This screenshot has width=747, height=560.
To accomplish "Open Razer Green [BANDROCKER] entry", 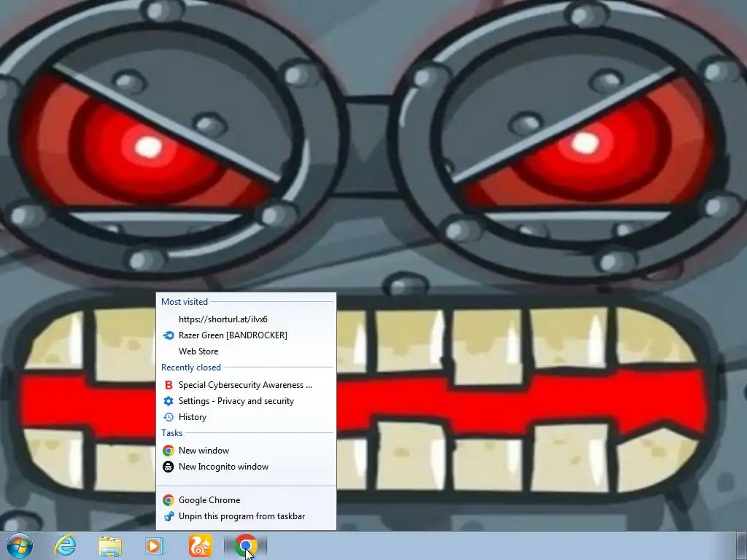I will [x=247, y=335].
